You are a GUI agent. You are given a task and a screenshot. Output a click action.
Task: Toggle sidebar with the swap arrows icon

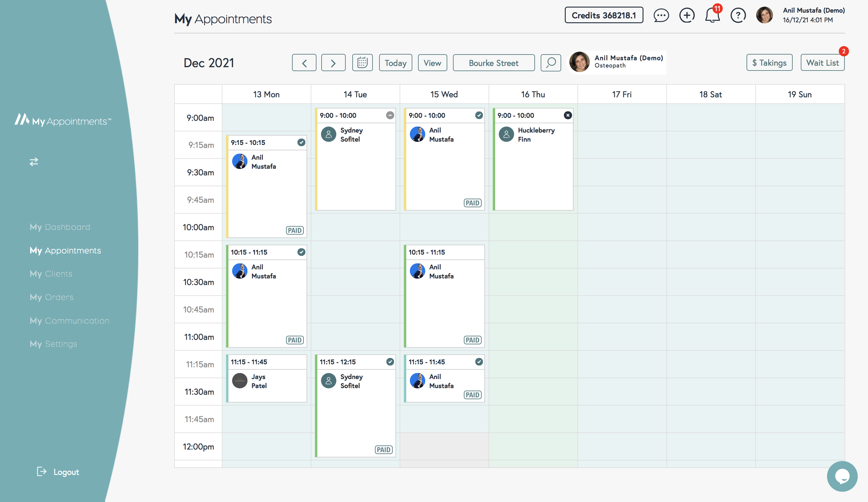click(34, 162)
